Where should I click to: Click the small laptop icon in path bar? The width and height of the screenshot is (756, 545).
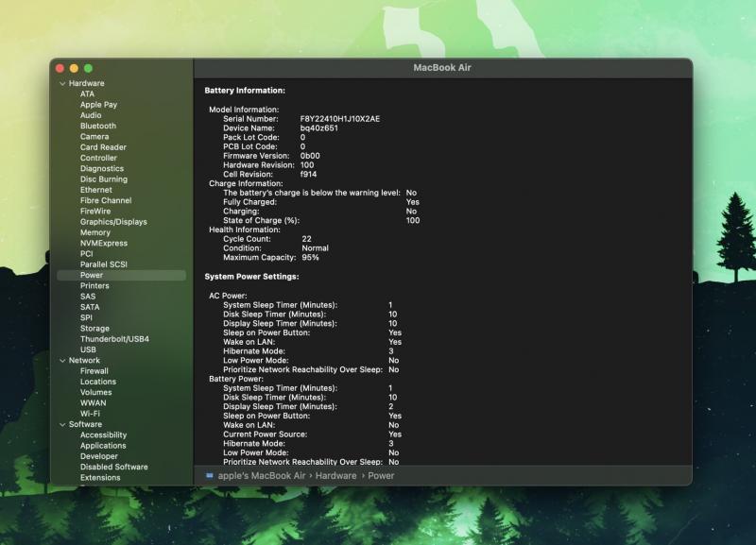click(210, 476)
